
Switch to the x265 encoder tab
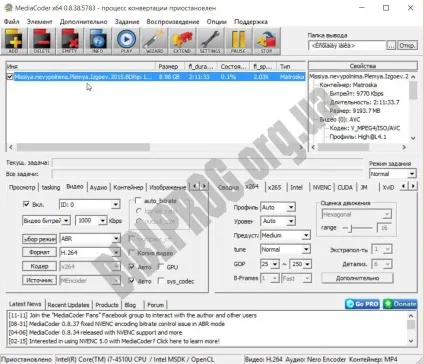click(275, 187)
